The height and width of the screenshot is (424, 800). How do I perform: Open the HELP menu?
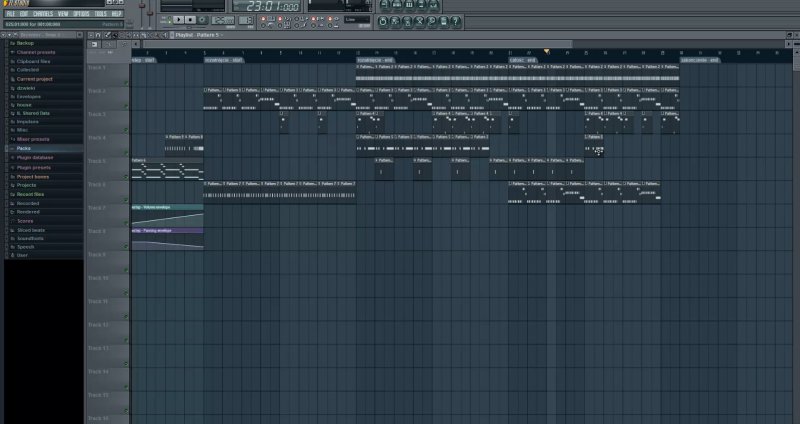tap(116, 14)
